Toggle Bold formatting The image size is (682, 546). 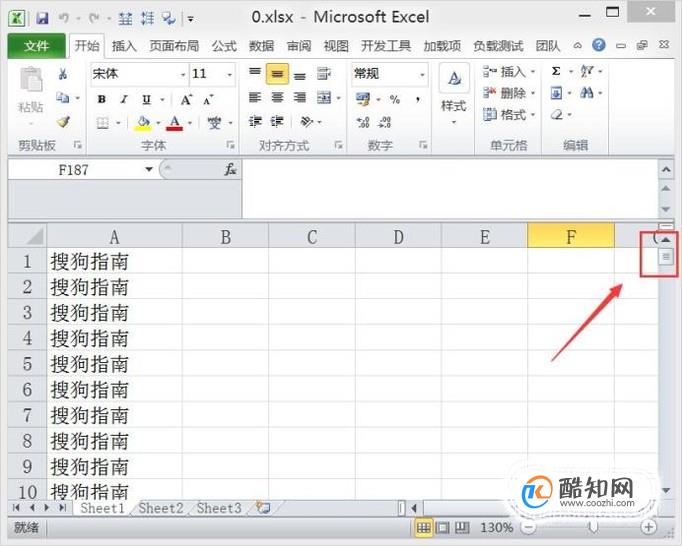102,100
